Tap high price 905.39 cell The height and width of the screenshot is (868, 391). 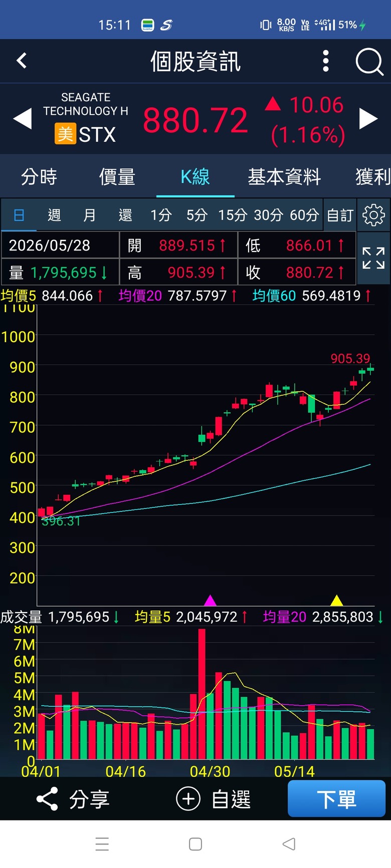(178, 272)
